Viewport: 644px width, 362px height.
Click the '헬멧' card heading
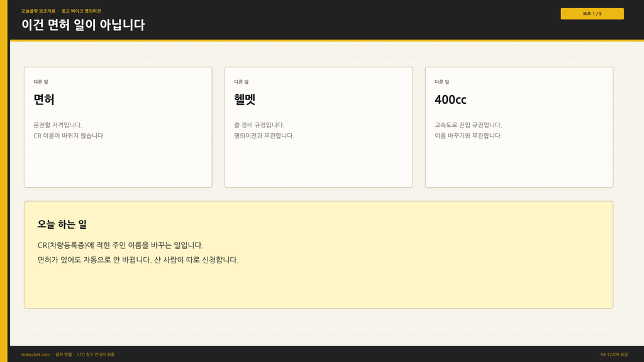[x=245, y=99]
